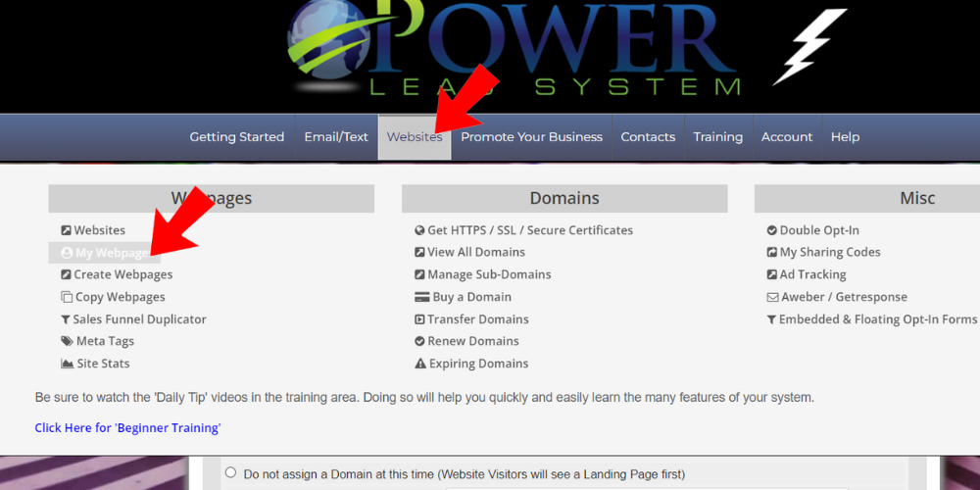
Task: Open Meta Tags link
Action: tap(105, 341)
